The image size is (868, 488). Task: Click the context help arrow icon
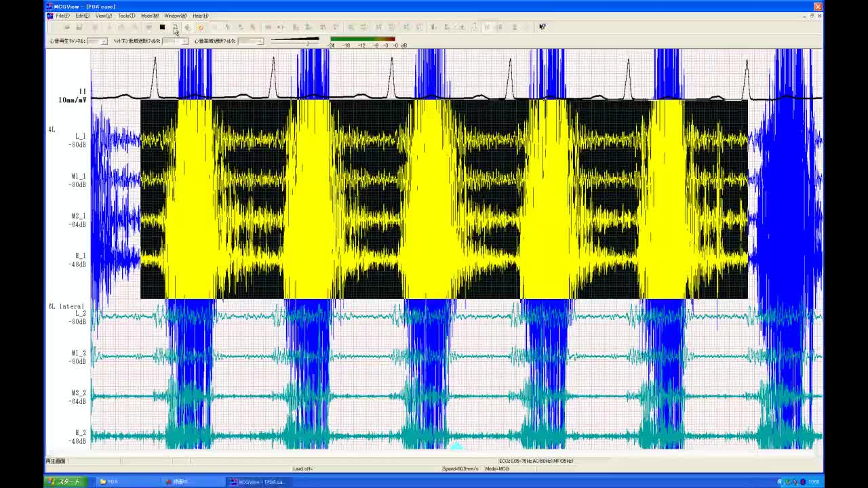pyautogui.click(x=542, y=27)
